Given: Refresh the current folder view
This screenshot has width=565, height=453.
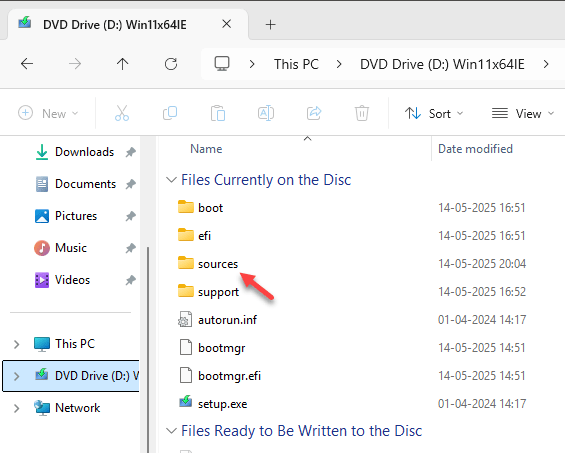Looking at the screenshot, I should (171, 64).
